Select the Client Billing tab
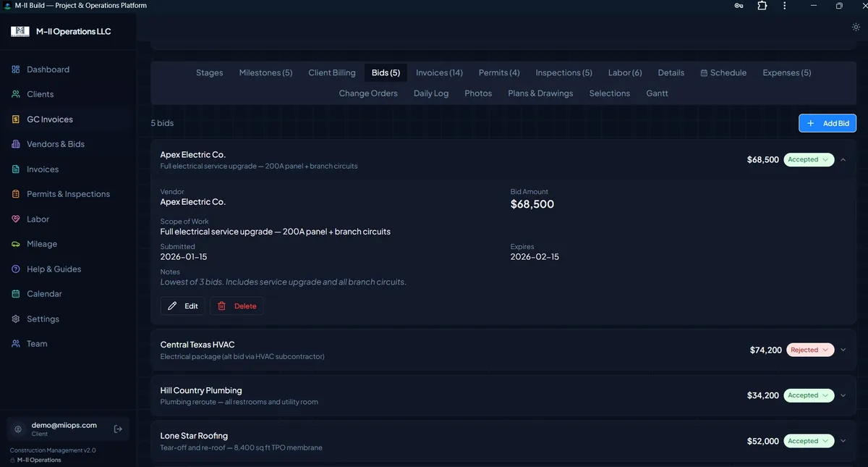The height and width of the screenshot is (467, 868). (x=332, y=72)
